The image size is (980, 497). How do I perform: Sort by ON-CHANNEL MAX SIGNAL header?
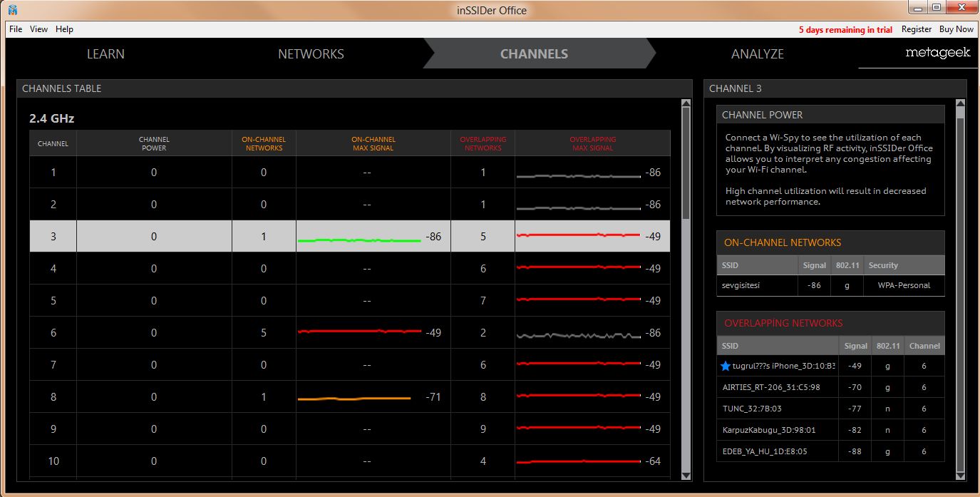(373, 143)
